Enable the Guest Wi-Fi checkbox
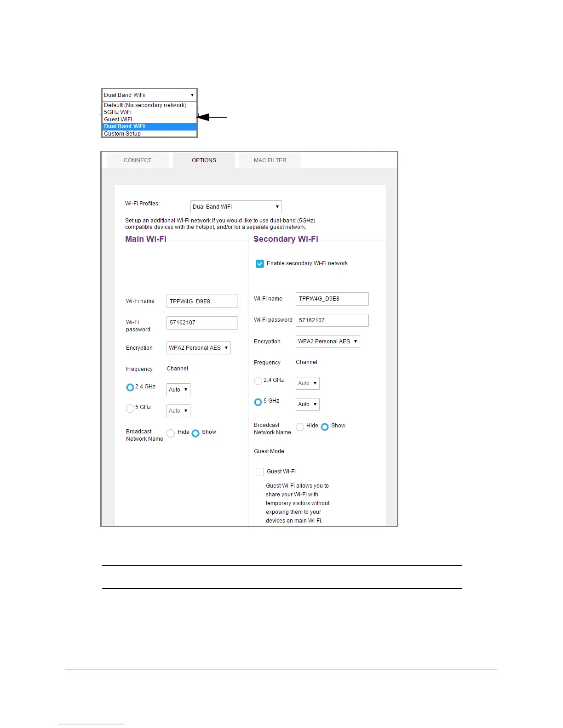The width and height of the screenshot is (563, 728). (x=260, y=472)
